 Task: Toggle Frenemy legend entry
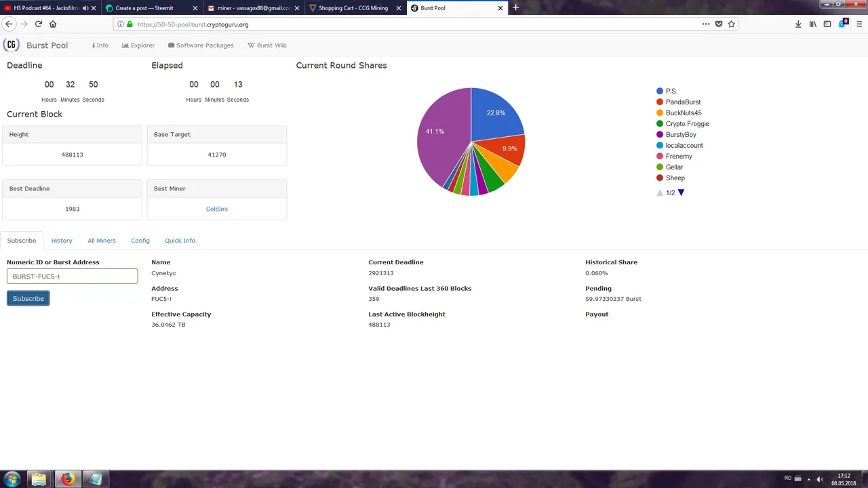pos(674,156)
